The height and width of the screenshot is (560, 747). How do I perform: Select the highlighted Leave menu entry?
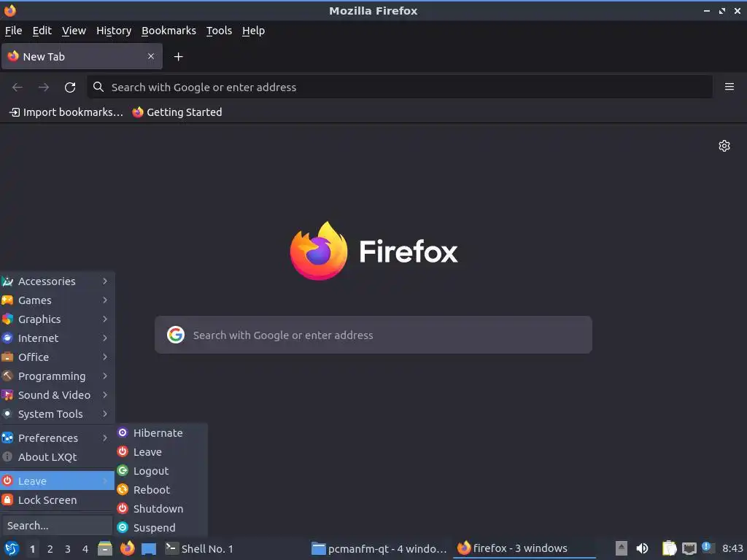pos(57,481)
